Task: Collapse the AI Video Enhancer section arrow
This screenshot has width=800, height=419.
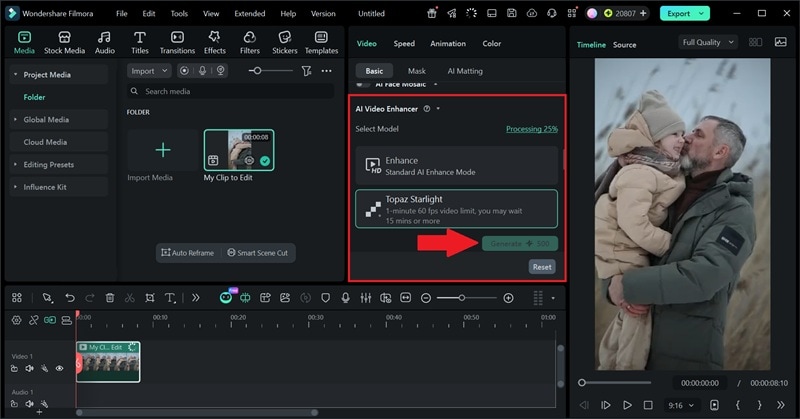Action: (x=438, y=109)
